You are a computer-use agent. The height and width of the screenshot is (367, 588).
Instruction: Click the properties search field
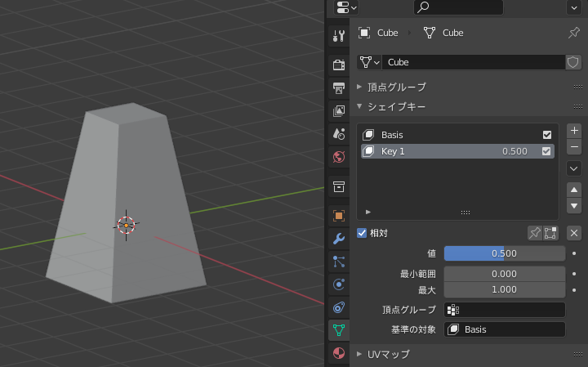pyautogui.click(x=458, y=7)
